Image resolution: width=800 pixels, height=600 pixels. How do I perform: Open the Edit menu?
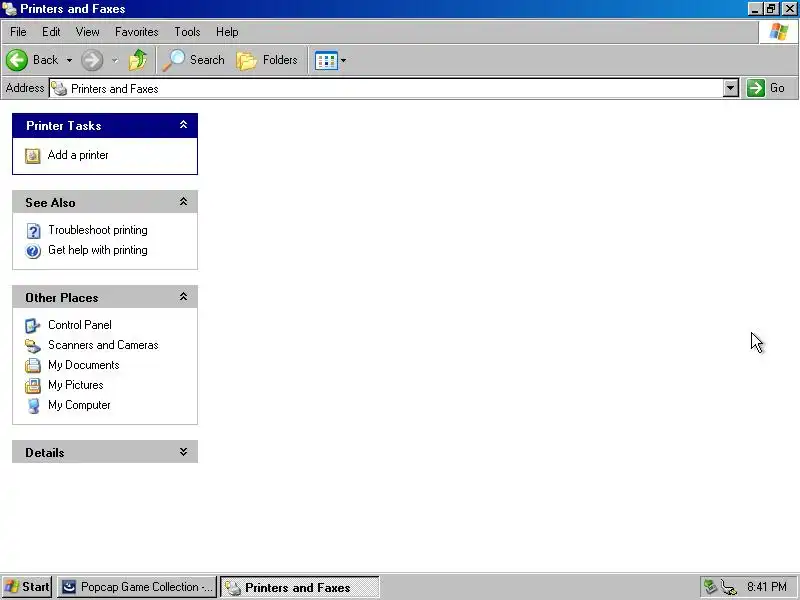coord(51,32)
